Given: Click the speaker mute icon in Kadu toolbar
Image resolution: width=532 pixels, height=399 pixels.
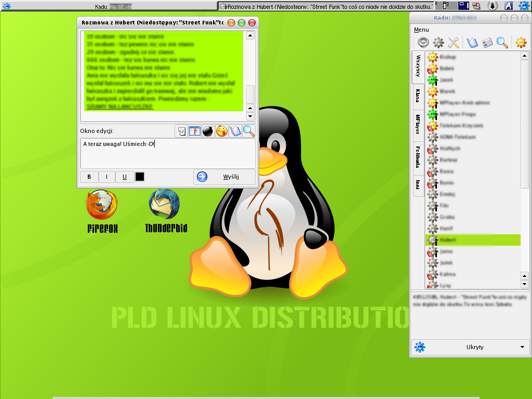Looking at the screenshot, I should point(423,43).
